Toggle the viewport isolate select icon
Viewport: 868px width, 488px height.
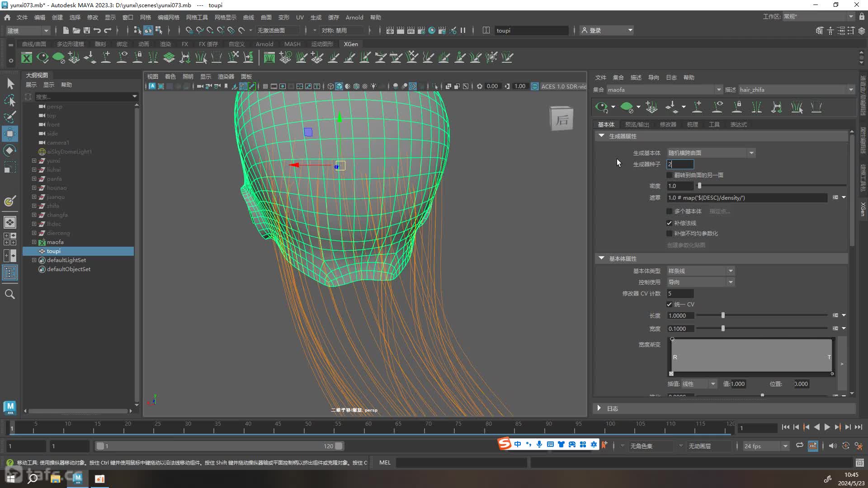[x=434, y=86]
